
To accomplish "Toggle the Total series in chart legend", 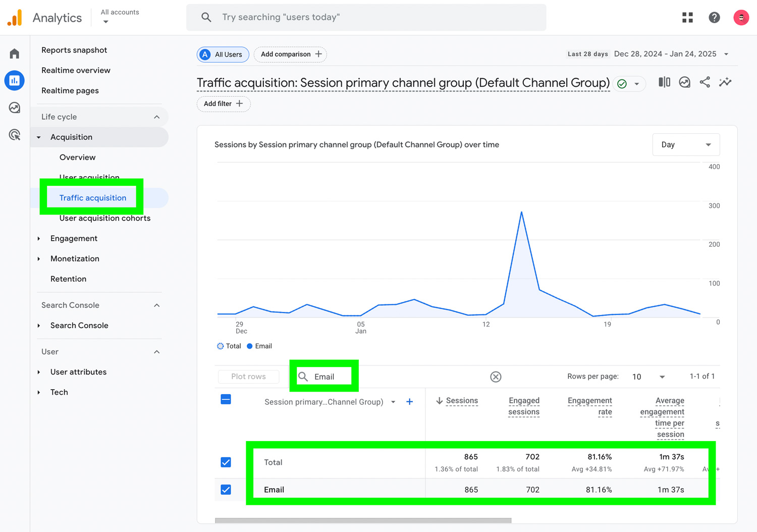I will click(x=229, y=346).
